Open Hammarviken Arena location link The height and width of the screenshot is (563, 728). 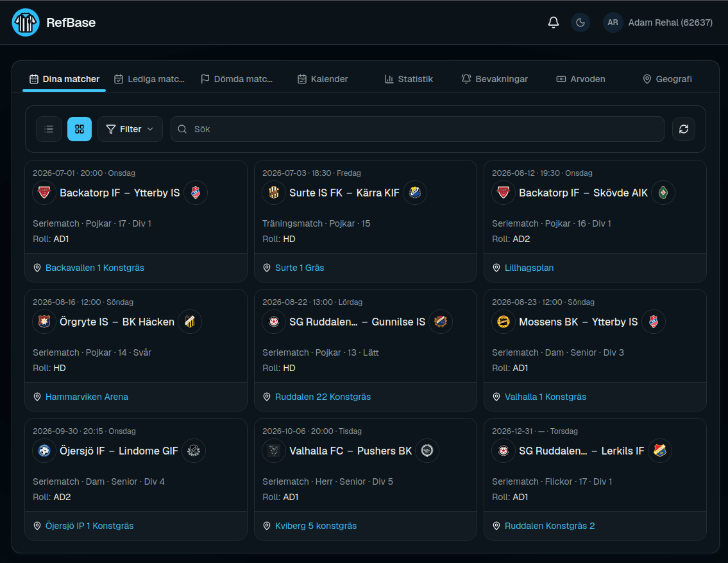[87, 397]
